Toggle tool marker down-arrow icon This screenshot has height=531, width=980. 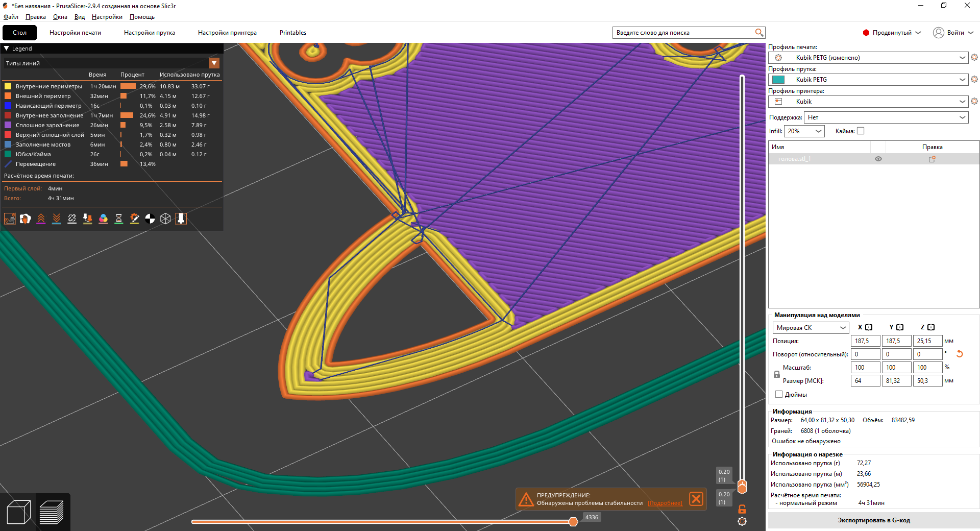(181, 219)
